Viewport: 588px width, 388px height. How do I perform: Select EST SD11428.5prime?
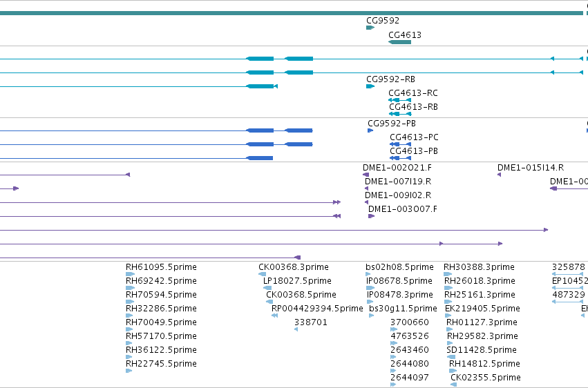(x=482, y=351)
